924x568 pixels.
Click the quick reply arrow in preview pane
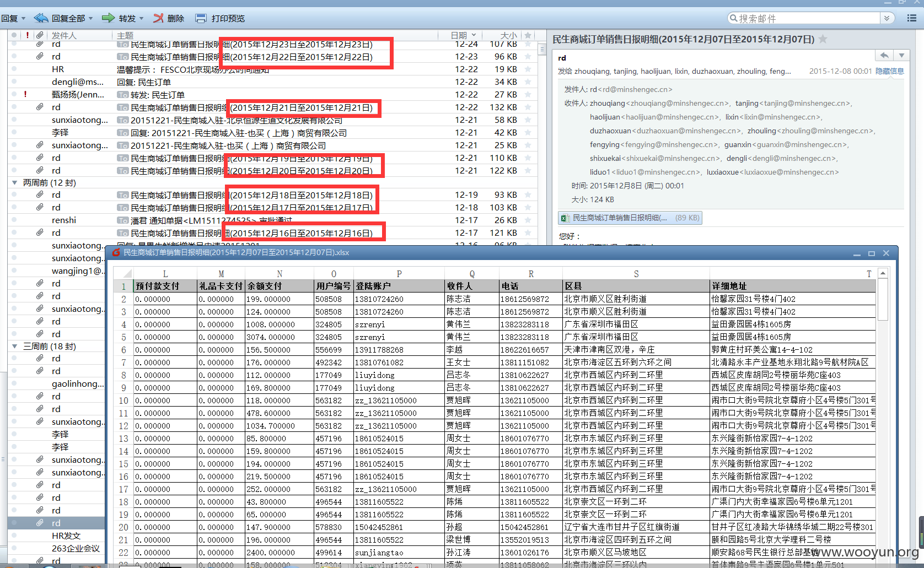click(884, 55)
